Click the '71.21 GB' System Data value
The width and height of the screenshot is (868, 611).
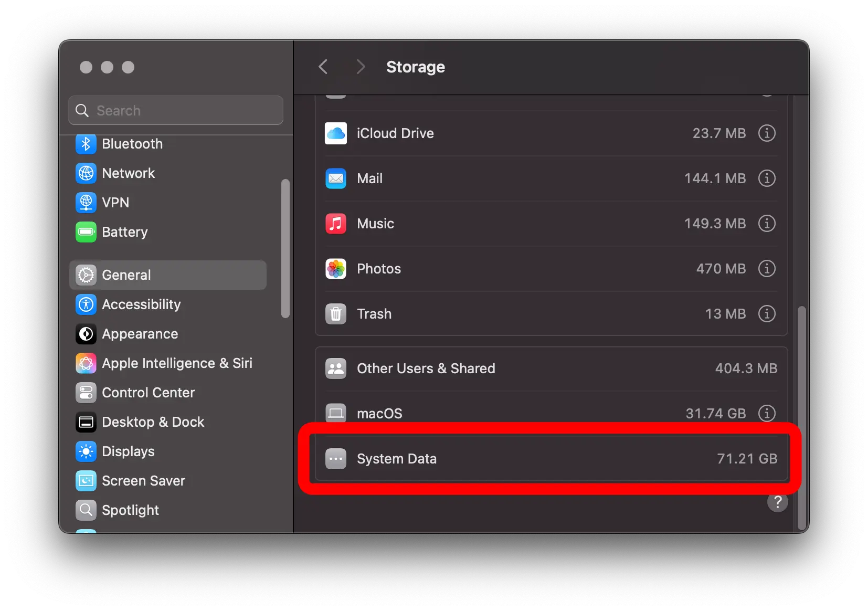[747, 459]
